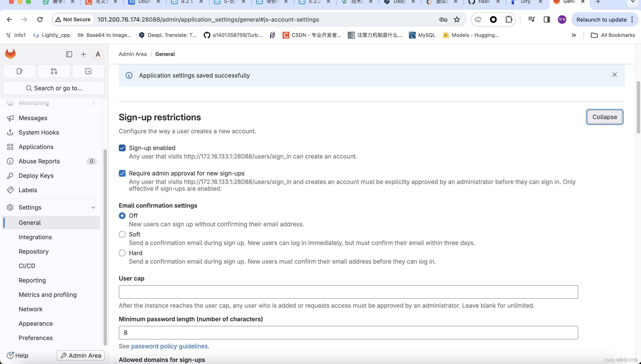Select the Soft email confirmation radio button

pos(122,234)
